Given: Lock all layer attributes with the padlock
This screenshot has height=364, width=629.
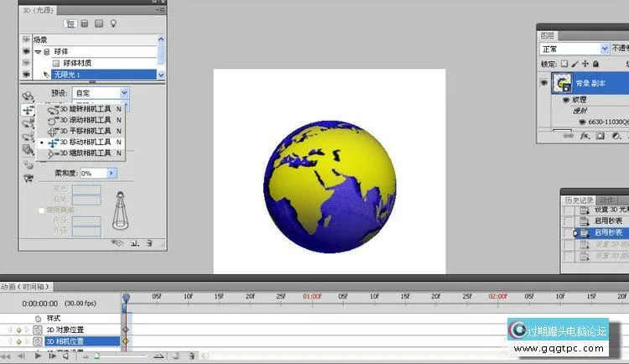Looking at the screenshot, I should coord(595,64).
